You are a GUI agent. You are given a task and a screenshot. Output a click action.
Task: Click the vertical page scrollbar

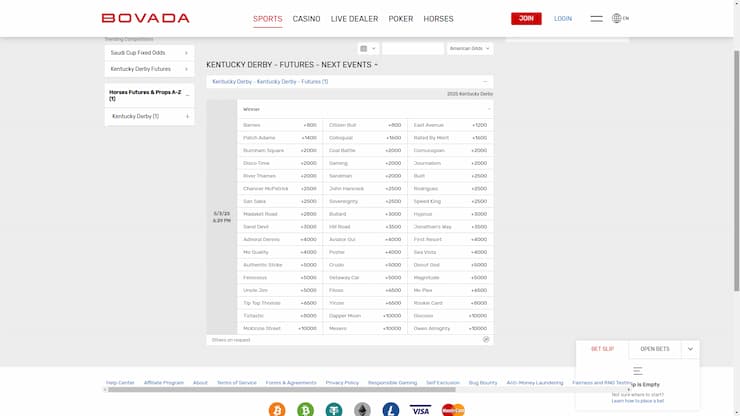[x=736, y=170]
